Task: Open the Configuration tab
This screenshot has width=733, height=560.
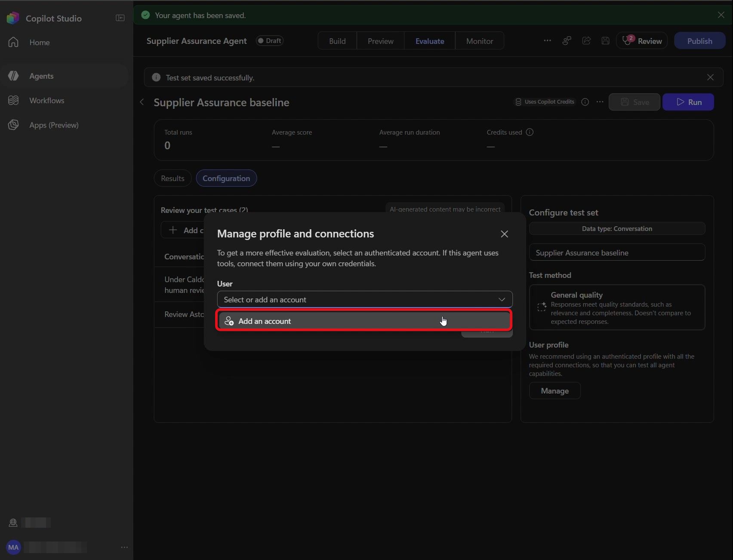Action: pyautogui.click(x=226, y=178)
